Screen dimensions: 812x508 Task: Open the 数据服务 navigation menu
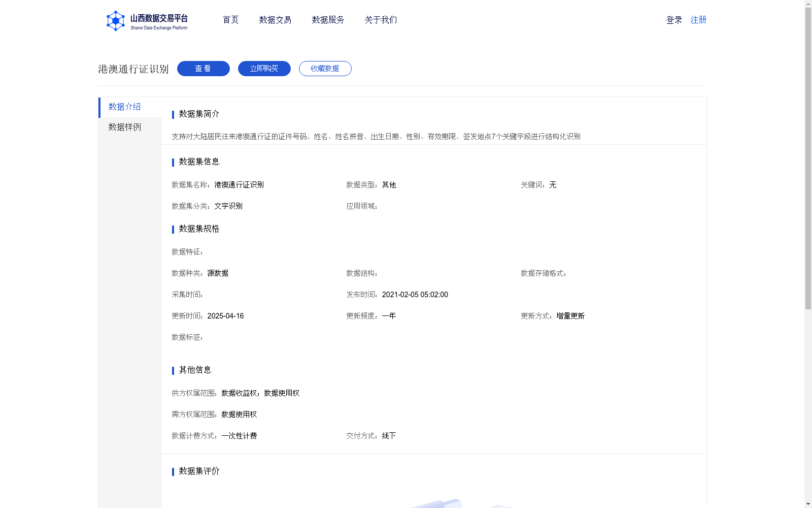click(x=327, y=20)
